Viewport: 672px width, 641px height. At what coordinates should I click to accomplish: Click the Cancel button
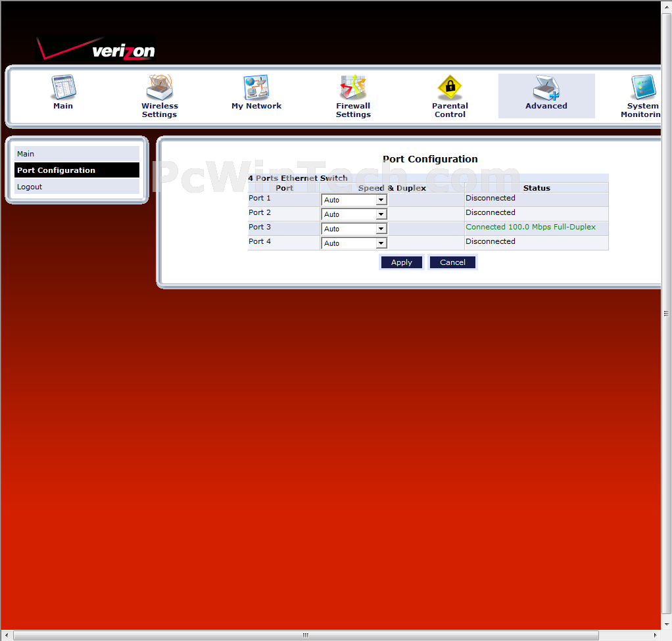452,262
